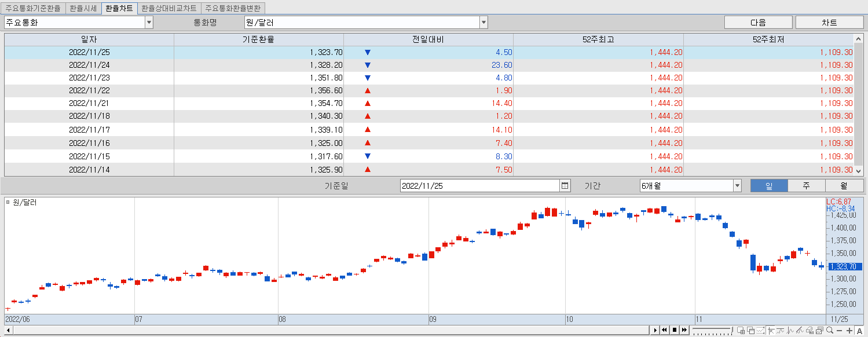Click the HC:-8.34 indicator text
The width and height of the screenshot is (868, 337).
tap(840, 208)
